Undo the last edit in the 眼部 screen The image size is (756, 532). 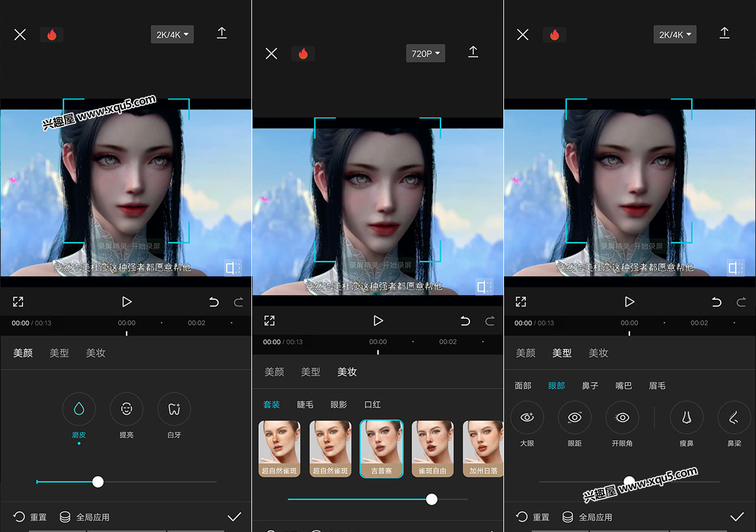click(716, 302)
